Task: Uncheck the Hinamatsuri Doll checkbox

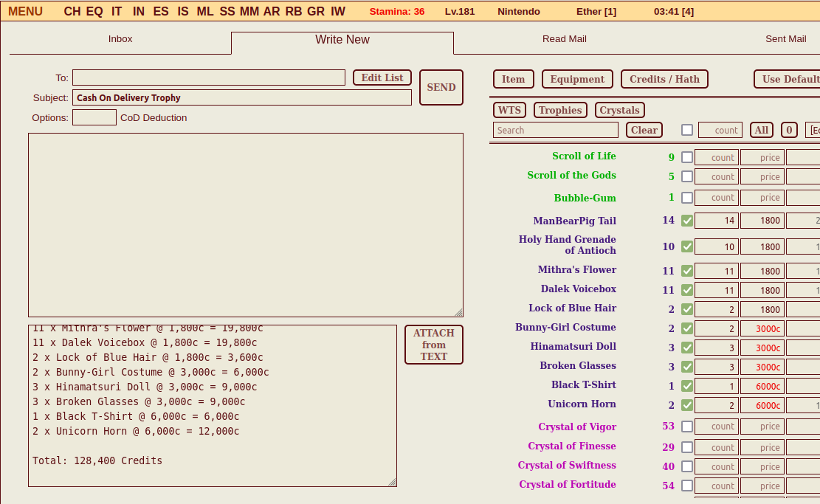Action: click(687, 348)
